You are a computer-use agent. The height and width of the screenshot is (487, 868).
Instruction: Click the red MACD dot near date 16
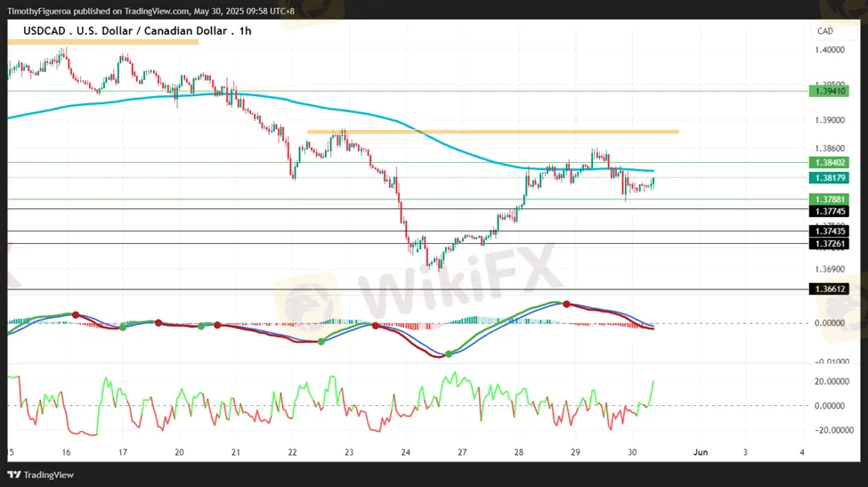[76, 315]
